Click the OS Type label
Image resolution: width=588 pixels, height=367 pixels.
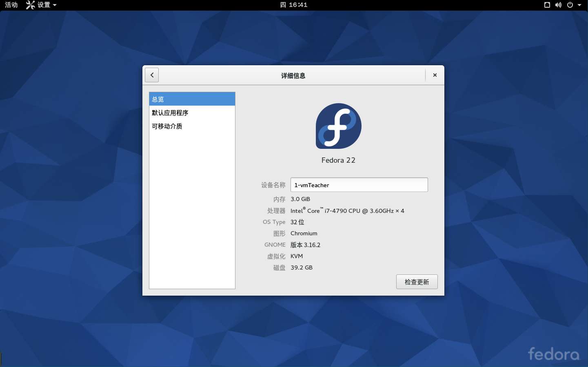point(274,222)
